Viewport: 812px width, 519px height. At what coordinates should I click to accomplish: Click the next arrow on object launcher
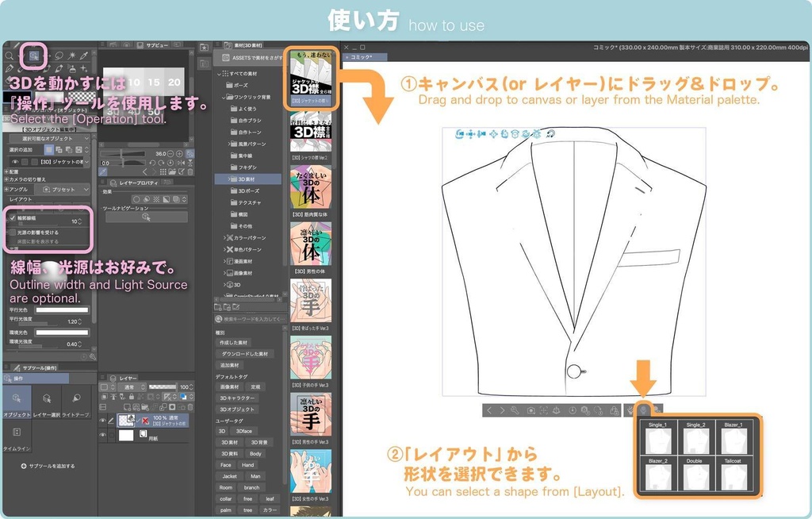click(x=502, y=410)
